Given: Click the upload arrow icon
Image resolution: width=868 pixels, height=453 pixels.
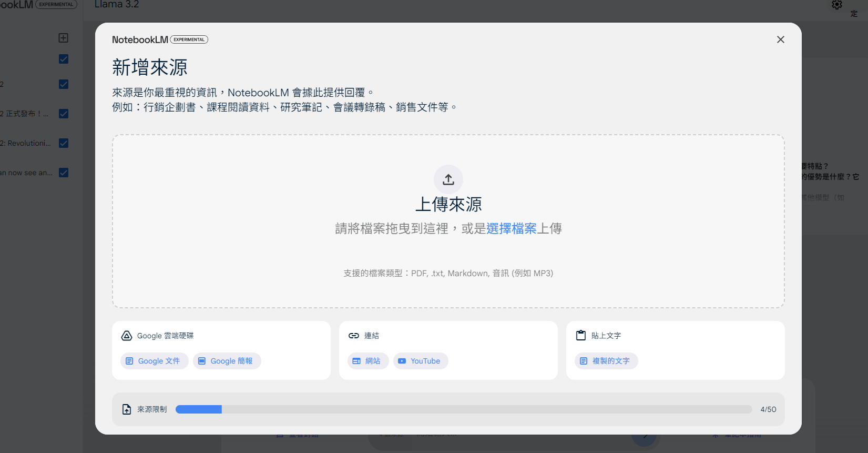Looking at the screenshot, I should tap(448, 179).
